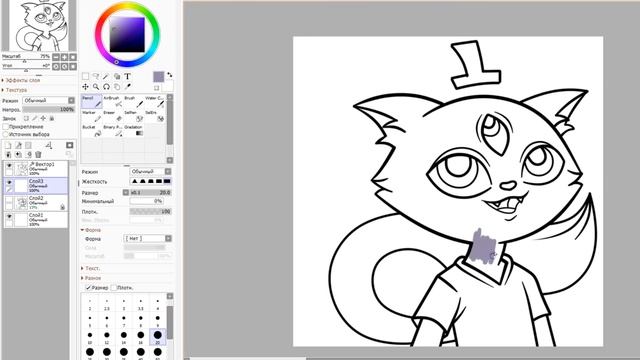
Task: Expand the Текстура section
Action: [15, 90]
